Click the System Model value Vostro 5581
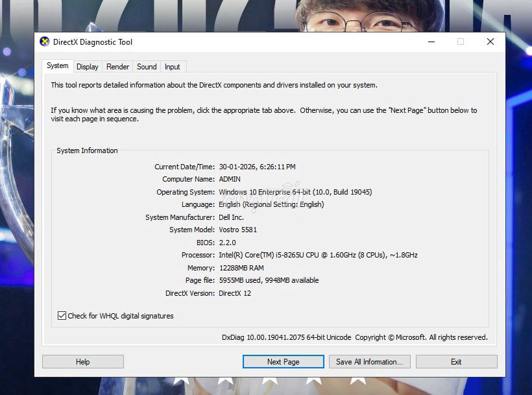 [x=237, y=230]
